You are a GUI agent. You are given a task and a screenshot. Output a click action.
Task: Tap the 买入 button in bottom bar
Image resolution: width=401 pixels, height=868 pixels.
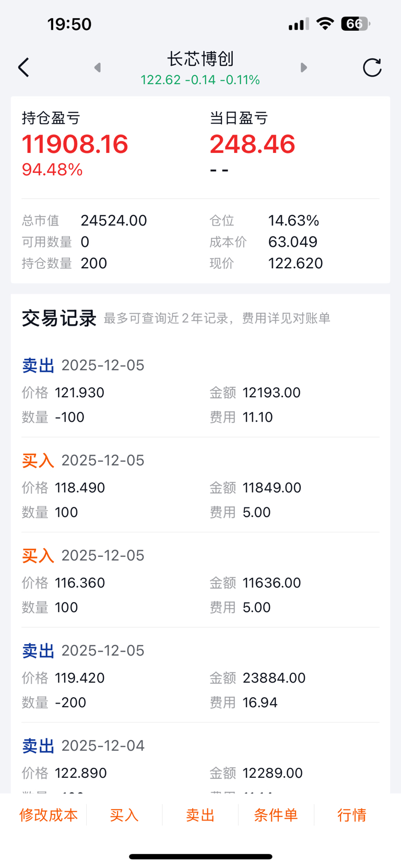(x=124, y=815)
